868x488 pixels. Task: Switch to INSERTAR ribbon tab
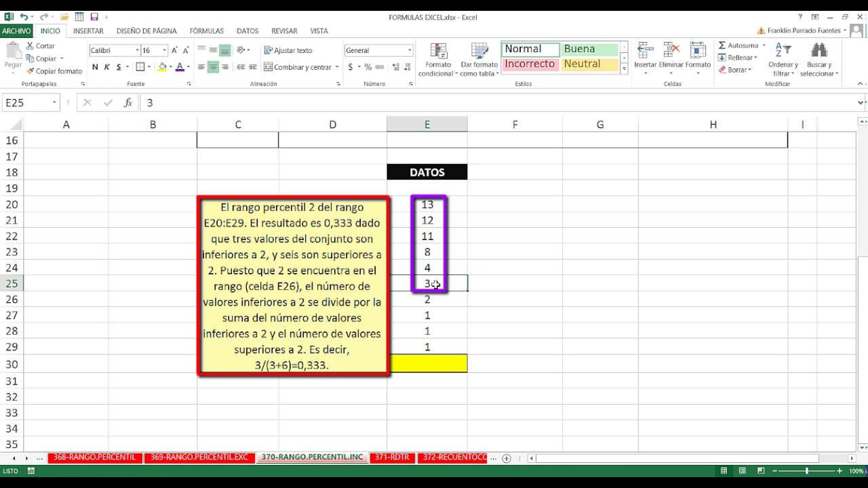point(88,30)
